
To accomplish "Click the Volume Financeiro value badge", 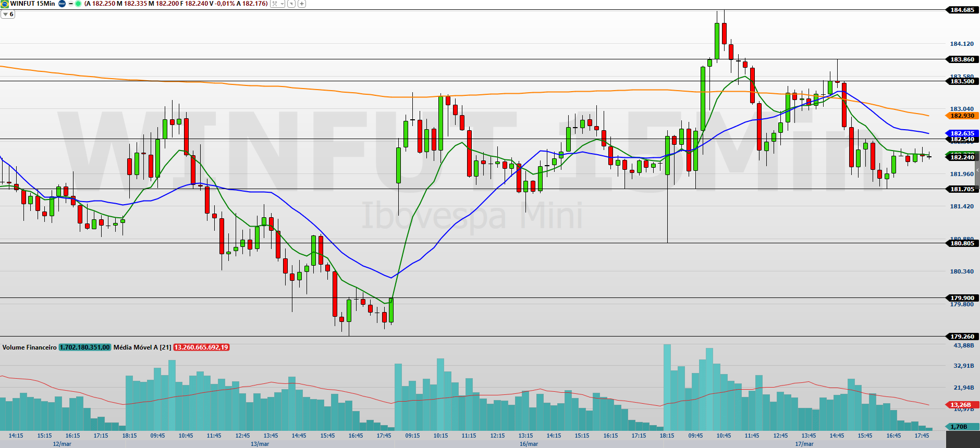I will click(x=85, y=347).
